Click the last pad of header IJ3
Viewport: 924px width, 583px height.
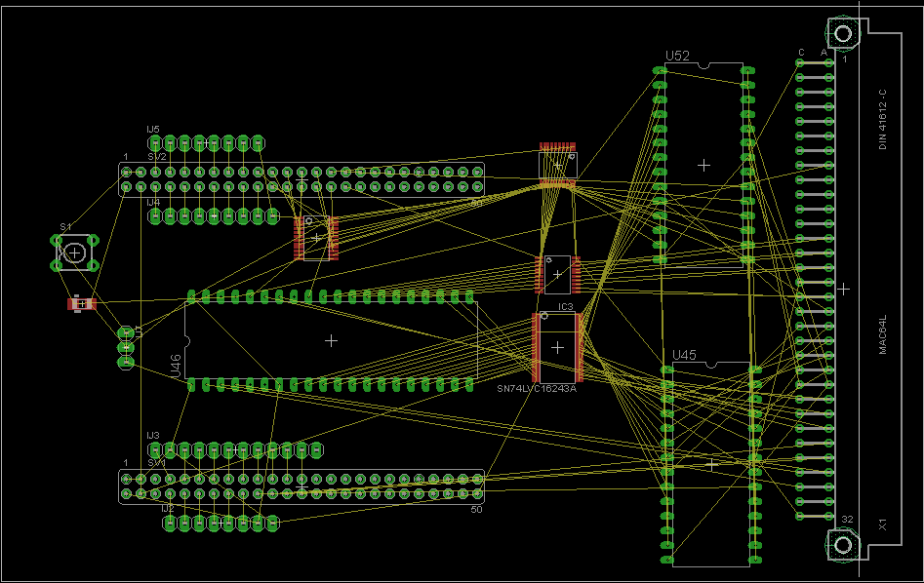pos(316,449)
